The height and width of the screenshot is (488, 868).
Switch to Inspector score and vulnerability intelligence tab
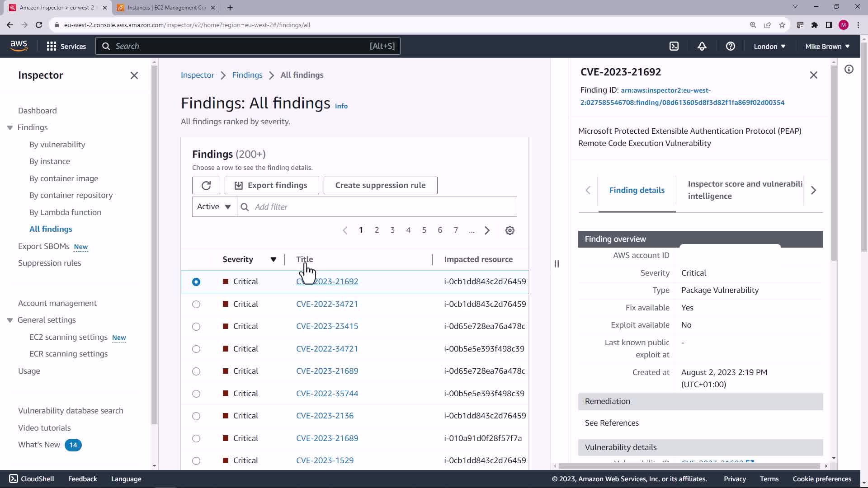(745, 190)
